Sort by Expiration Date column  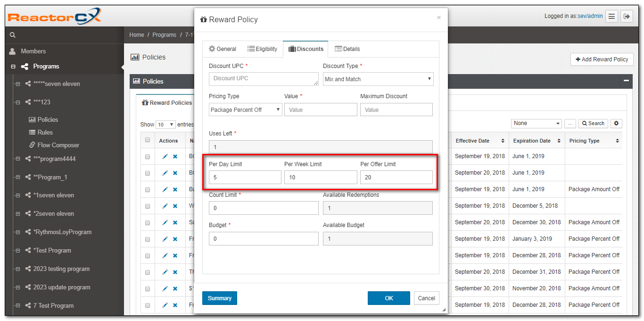tap(537, 141)
